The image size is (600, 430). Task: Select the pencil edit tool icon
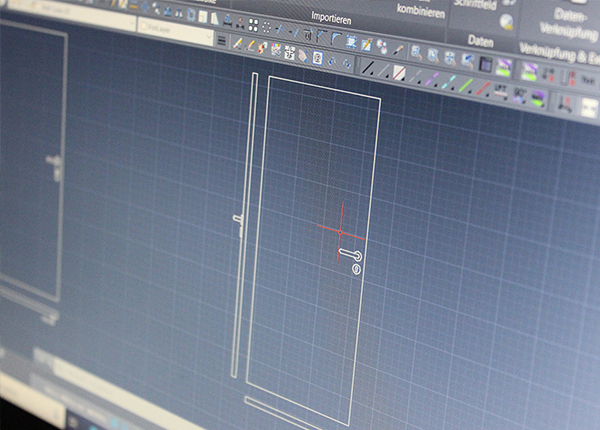(238, 43)
